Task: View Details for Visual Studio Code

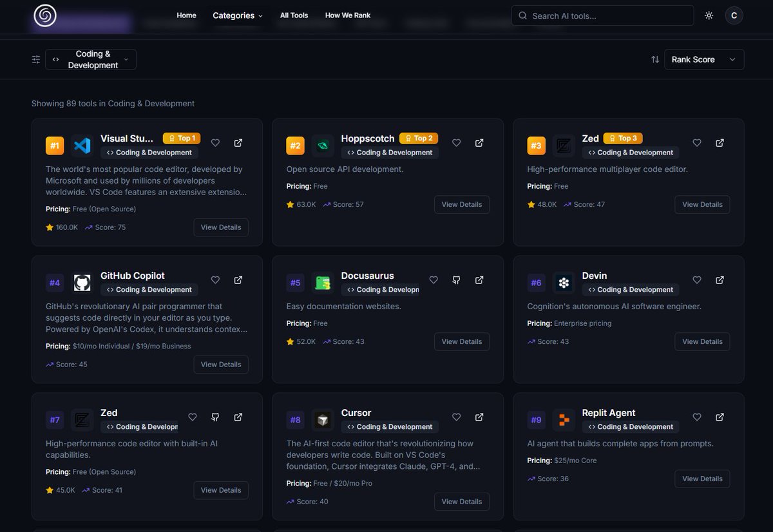Action: (x=221, y=227)
